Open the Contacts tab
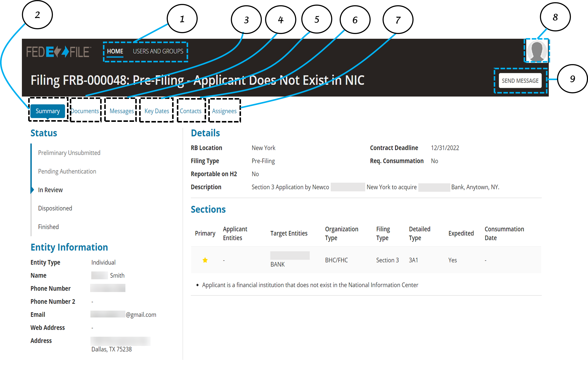 coord(191,111)
